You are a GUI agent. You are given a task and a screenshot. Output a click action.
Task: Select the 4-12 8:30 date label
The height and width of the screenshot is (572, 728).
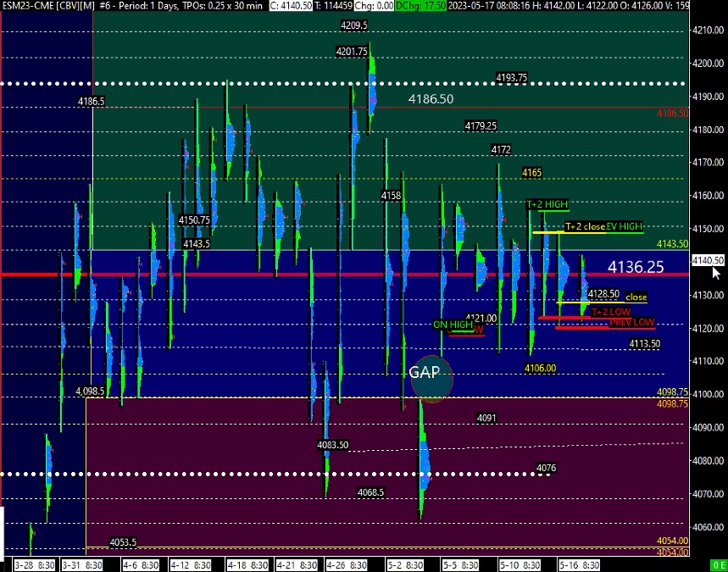click(x=191, y=565)
